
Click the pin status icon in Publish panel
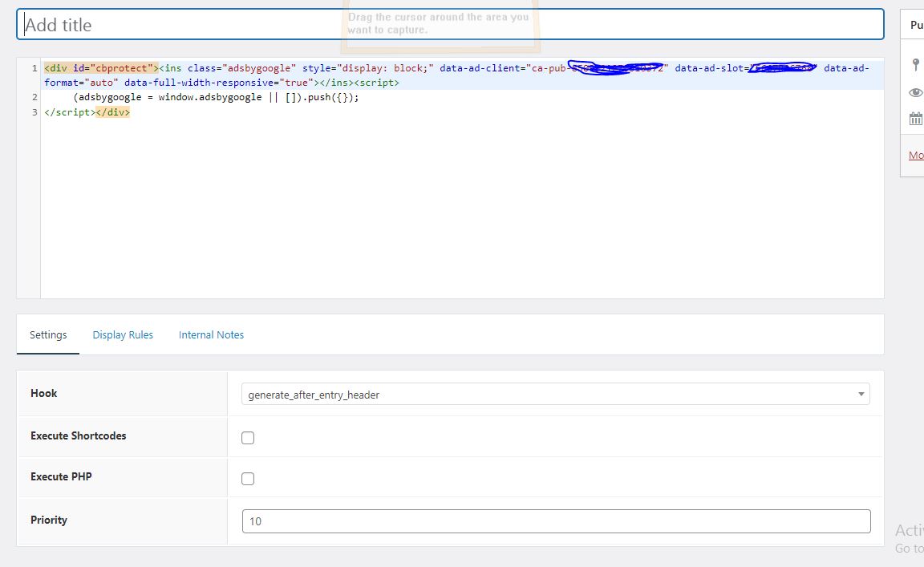tap(916, 64)
